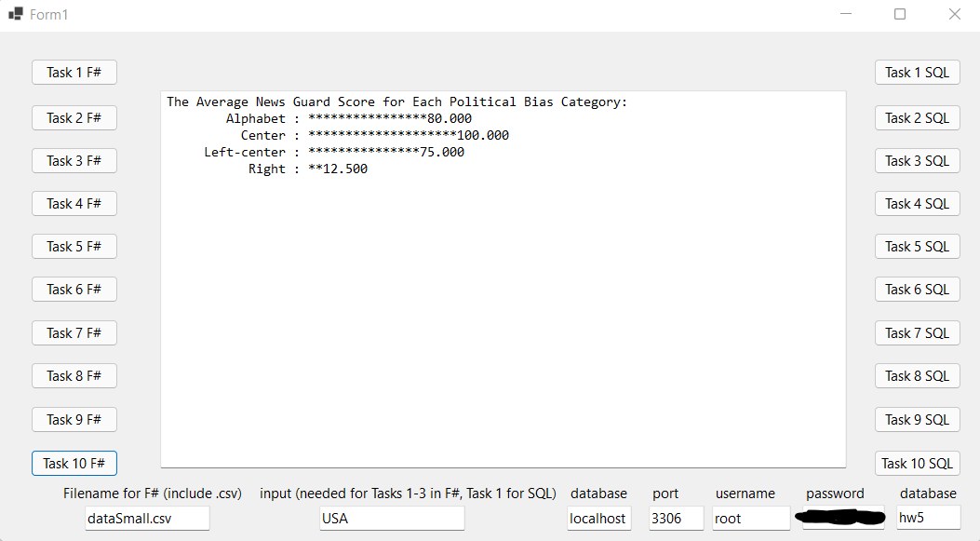980x541 pixels.
Task: Click the blacked-out password field
Action: tap(843, 518)
